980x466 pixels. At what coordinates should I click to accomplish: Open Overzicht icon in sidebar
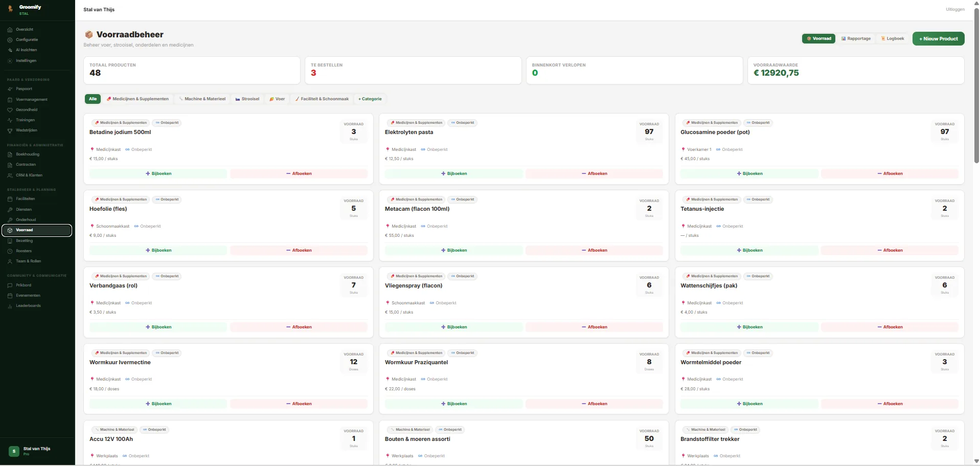pos(10,30)
